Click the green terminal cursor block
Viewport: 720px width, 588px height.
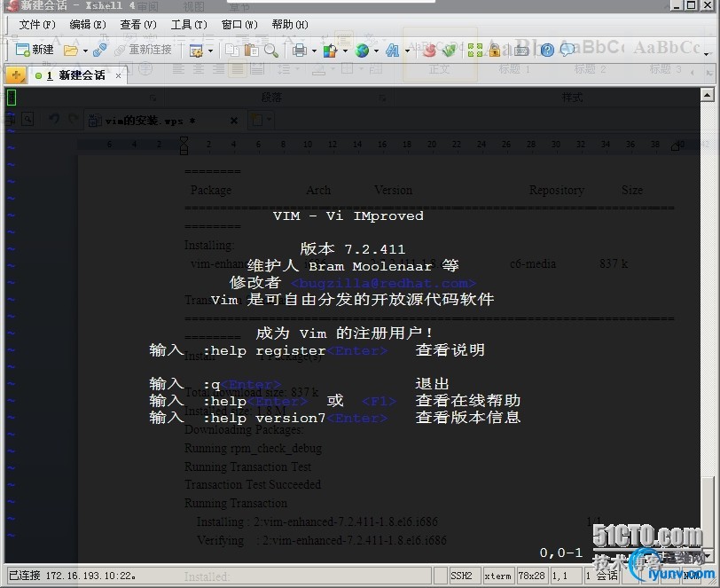(12, 98)
